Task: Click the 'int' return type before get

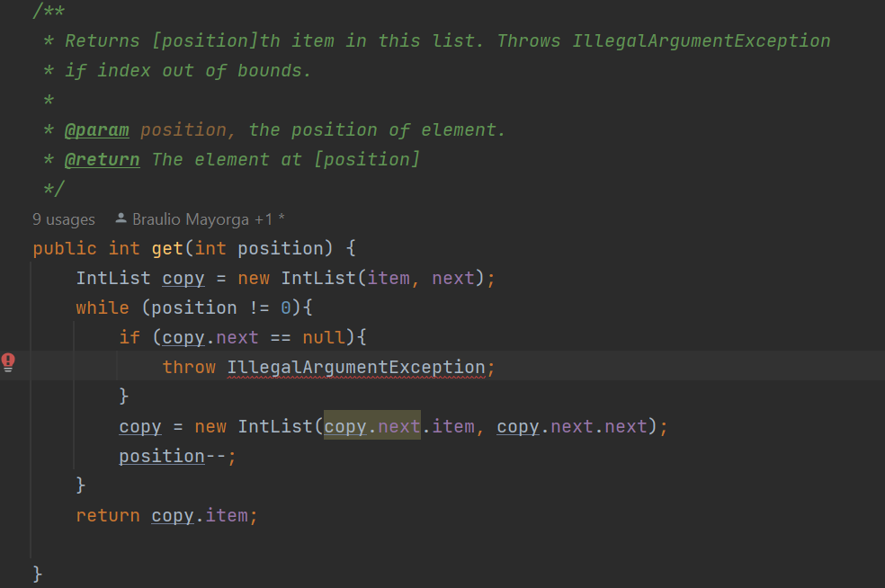Action: click(x=123, y=249)
